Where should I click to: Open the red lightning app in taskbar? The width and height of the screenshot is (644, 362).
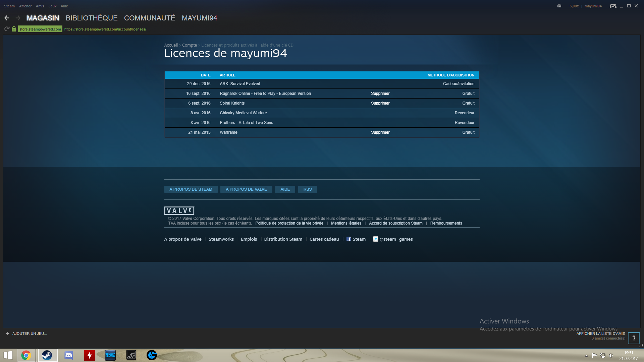tap(90, 355)
